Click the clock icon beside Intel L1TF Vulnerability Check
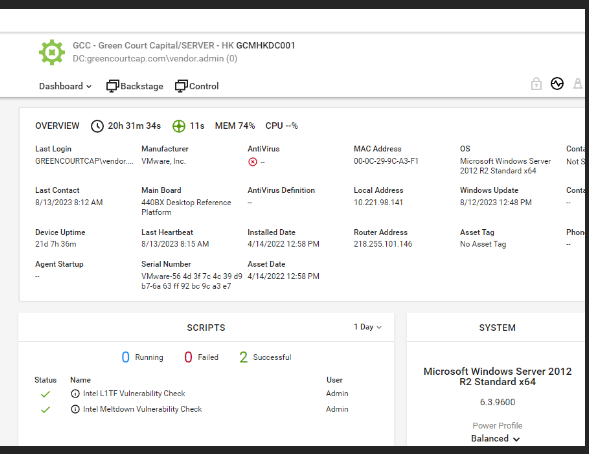The image size is (589, 454). (75, 394)
